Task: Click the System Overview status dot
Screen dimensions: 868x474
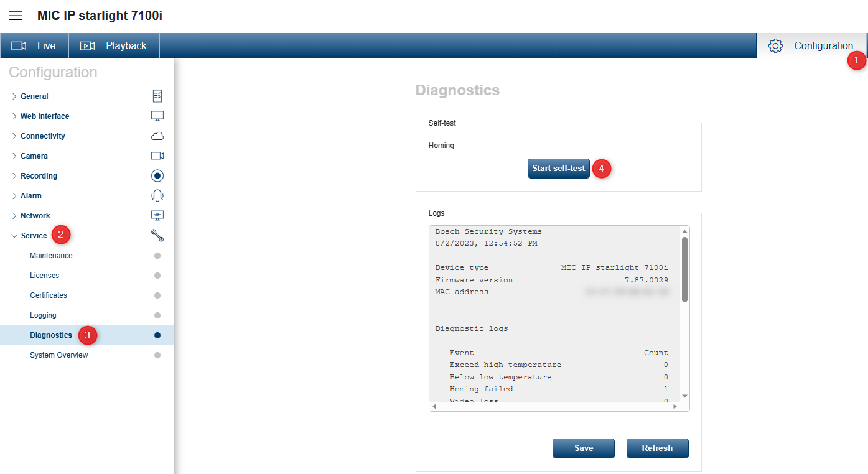Action: (157, 355)
